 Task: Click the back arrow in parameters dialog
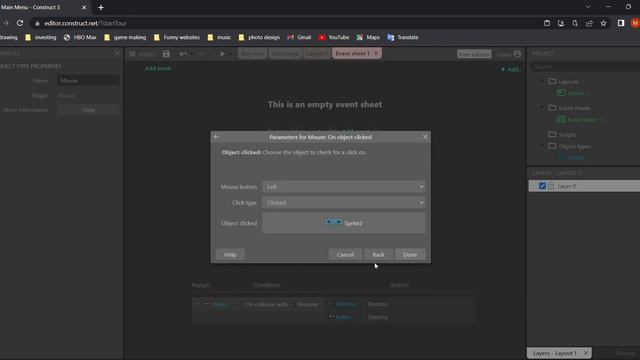216,137
